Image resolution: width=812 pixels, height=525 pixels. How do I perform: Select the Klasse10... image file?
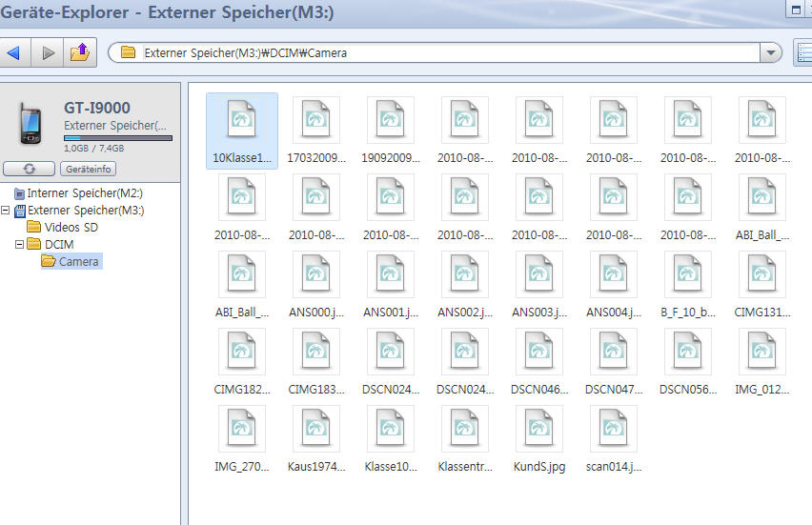(x=391, y=439)
